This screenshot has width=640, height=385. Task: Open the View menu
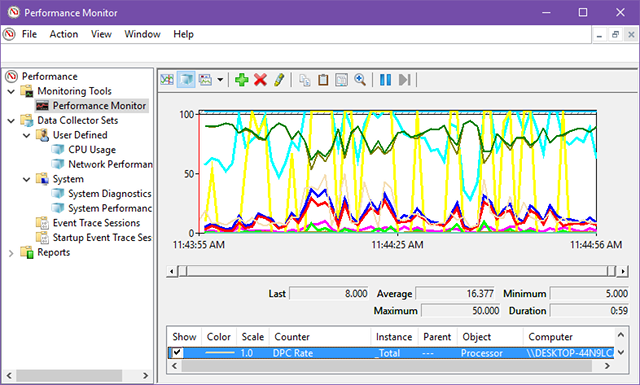pos(101,34)
